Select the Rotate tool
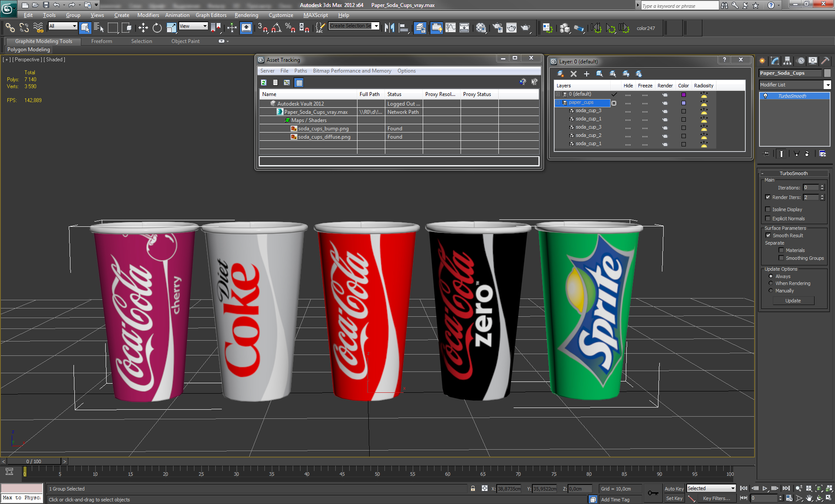The width and height of the screenshot is (835, 504). pos(157,28)
